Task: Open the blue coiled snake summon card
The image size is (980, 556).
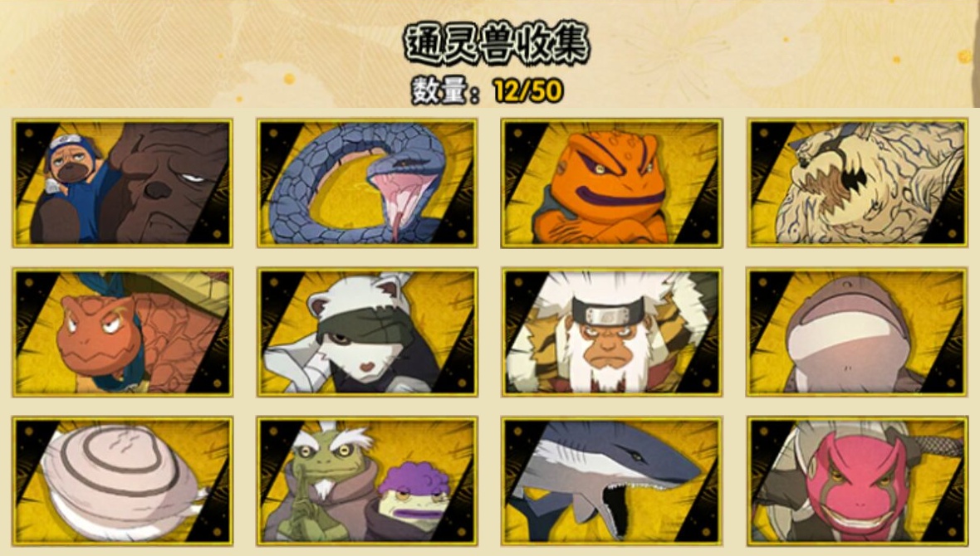Action: pyautogui.click(x=367, y=183)
